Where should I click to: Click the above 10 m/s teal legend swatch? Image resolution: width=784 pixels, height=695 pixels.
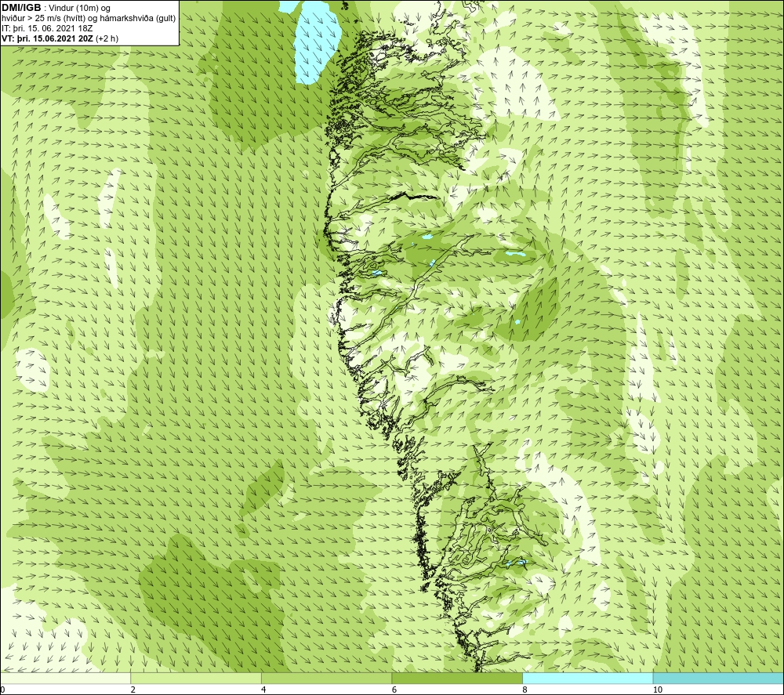coord(718,678)
